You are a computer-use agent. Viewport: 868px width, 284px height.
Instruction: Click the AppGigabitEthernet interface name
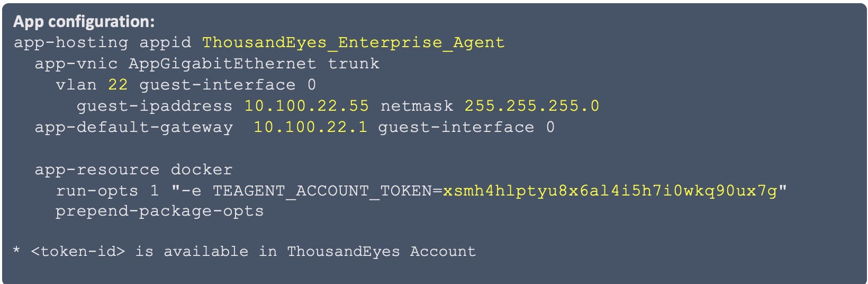(222, 64)
